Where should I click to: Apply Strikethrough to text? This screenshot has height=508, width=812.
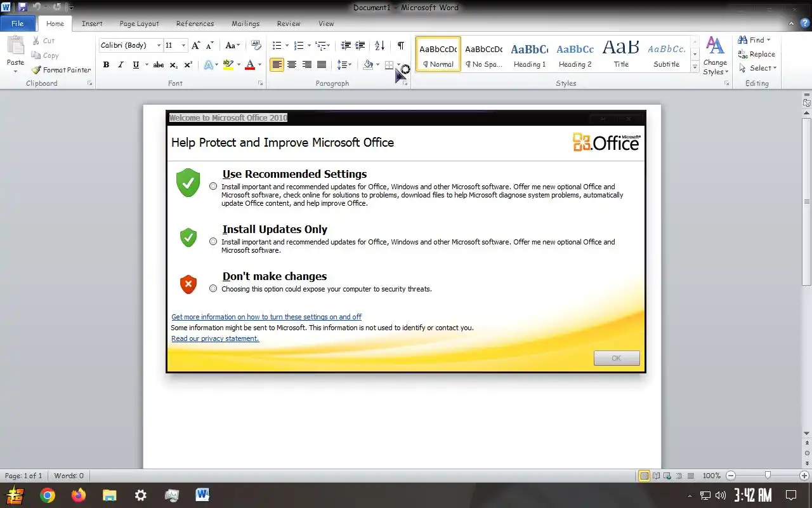pyautogui.click(x=159, y=65)
